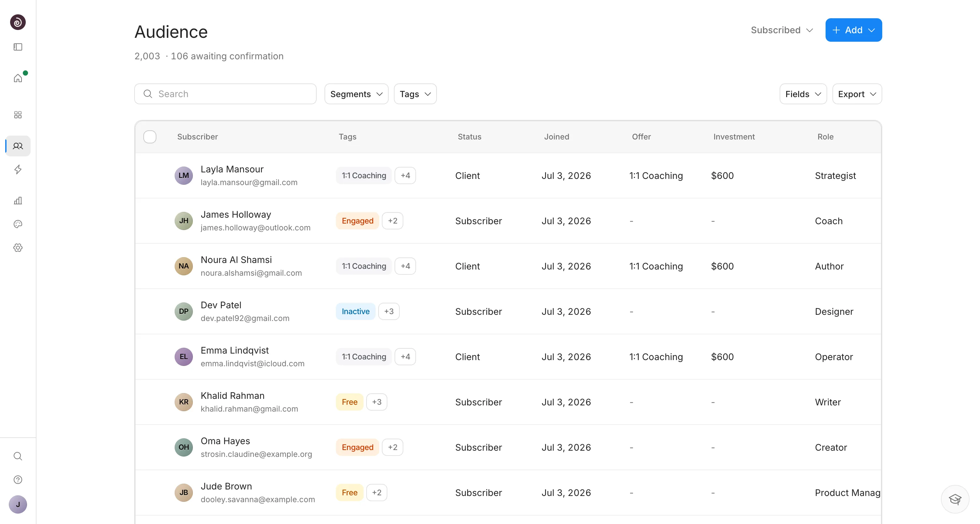The image size is (980, 524).
Task: Open the dashboard grid icon
Action: point(18,115)
